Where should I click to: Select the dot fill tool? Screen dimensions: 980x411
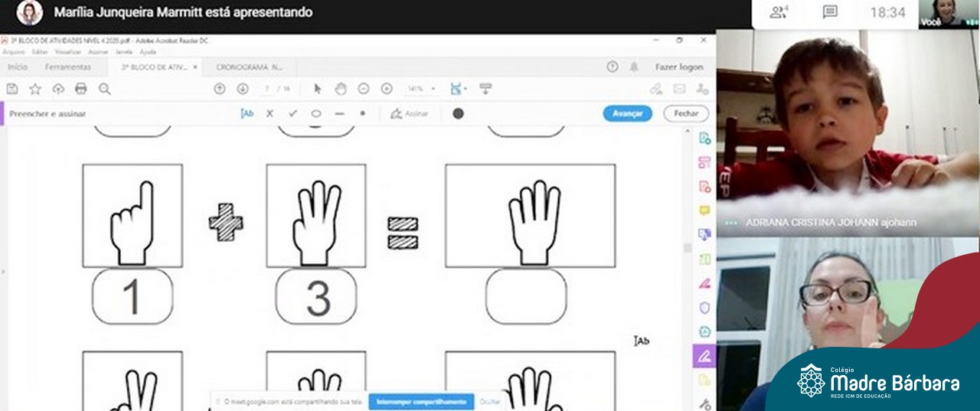click(x=362, y=113)
